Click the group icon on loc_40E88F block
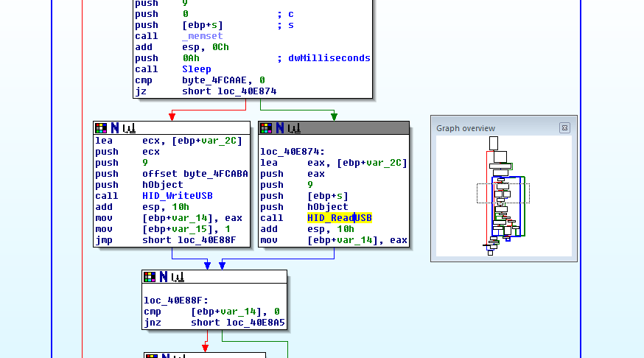The image size is (644, 358). 178,277
